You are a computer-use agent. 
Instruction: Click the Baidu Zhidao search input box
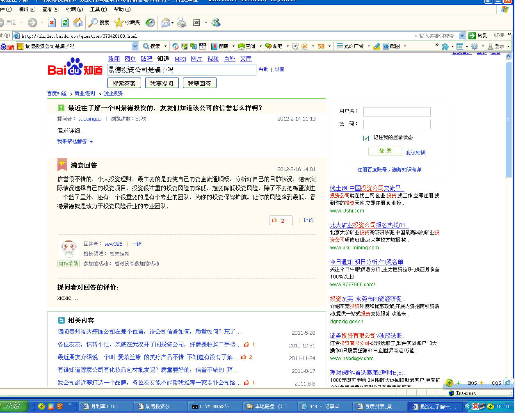coord(182,70)
